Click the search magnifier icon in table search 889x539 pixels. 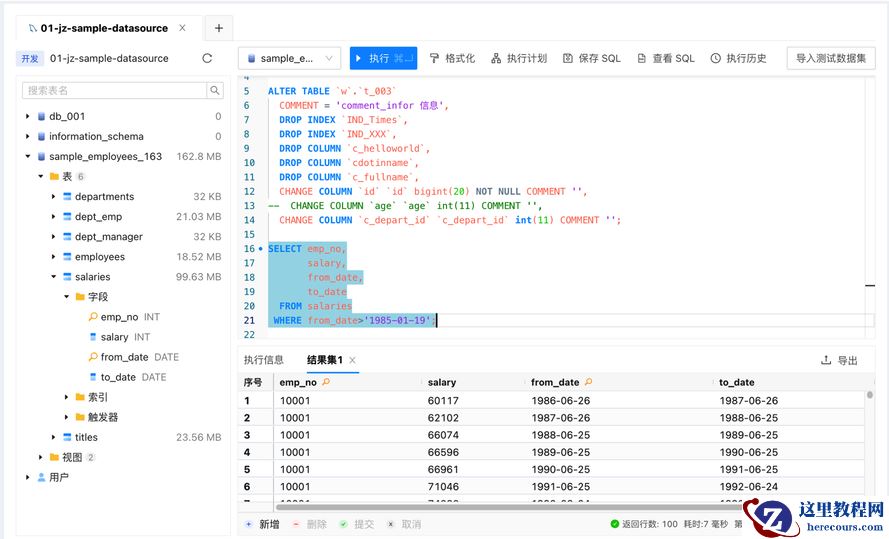tap(215, 91)
